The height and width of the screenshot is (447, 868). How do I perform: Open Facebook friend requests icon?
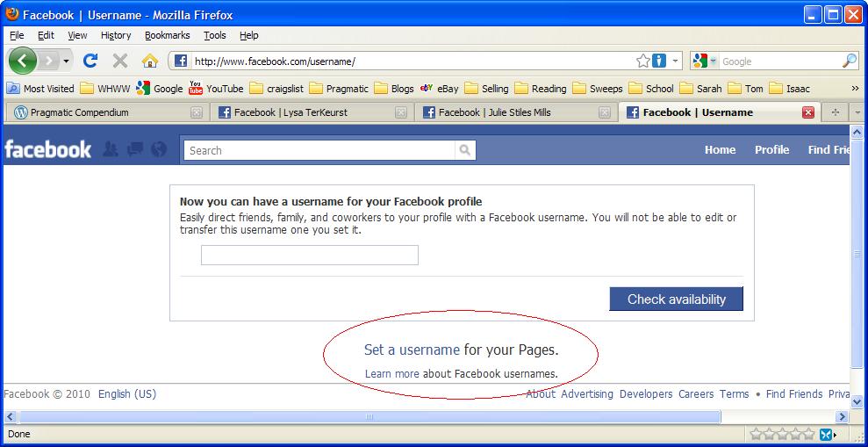[110, 149]
